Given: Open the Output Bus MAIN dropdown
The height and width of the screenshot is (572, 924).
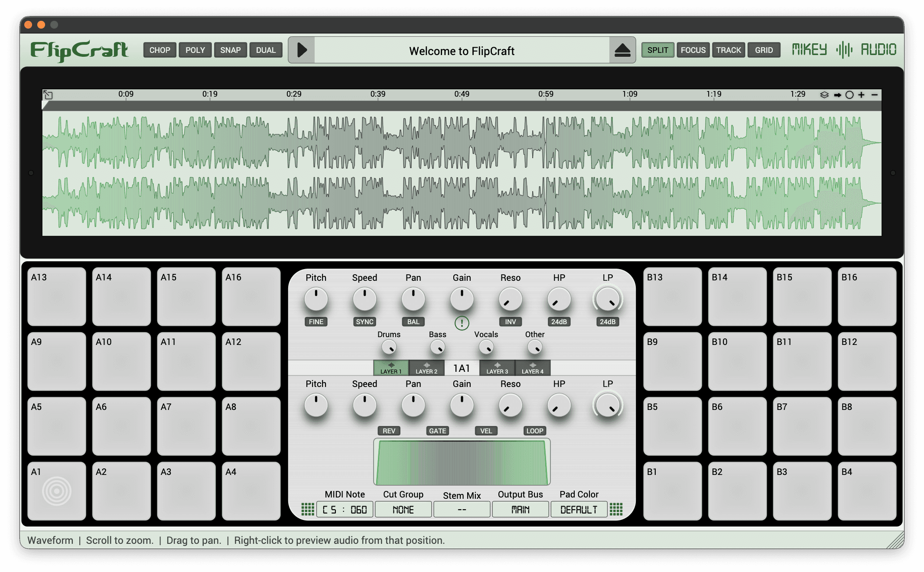Looking at the screenshot, I should (520, 510).
